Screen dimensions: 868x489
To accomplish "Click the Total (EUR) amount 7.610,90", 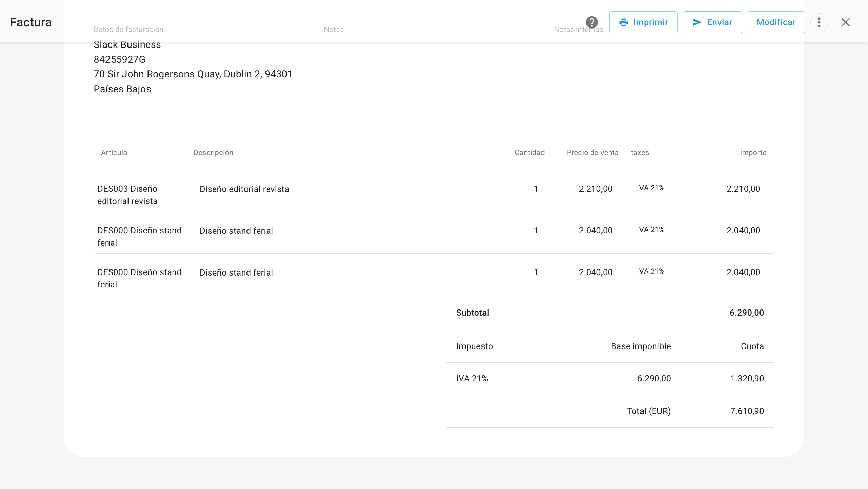I will point(747,411).
